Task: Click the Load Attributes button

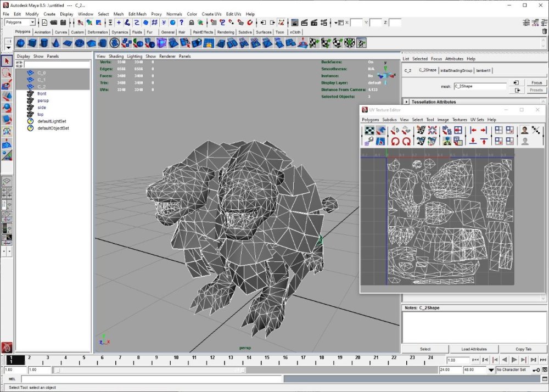Action: click(x=474, y=349)
